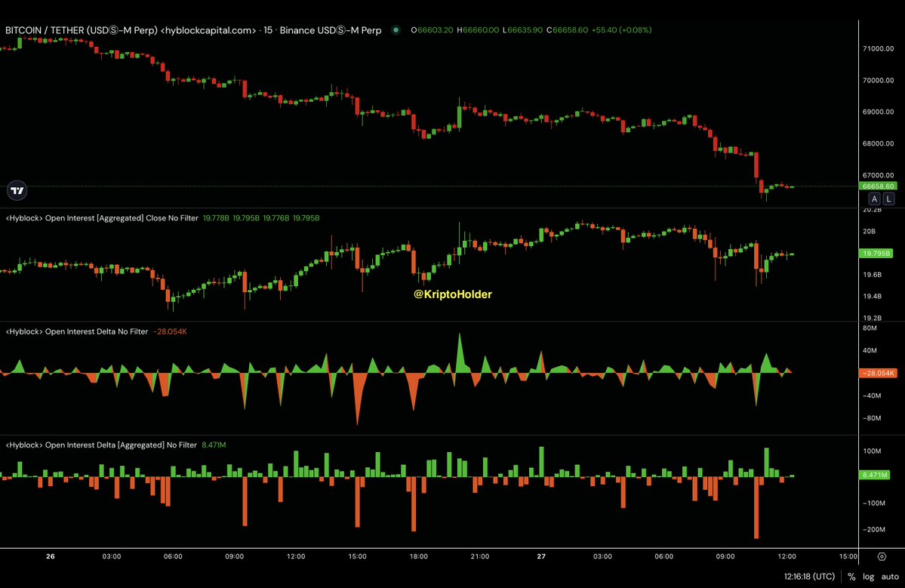
Task: Click the green market status dot
Action: [x=396, y=30]
